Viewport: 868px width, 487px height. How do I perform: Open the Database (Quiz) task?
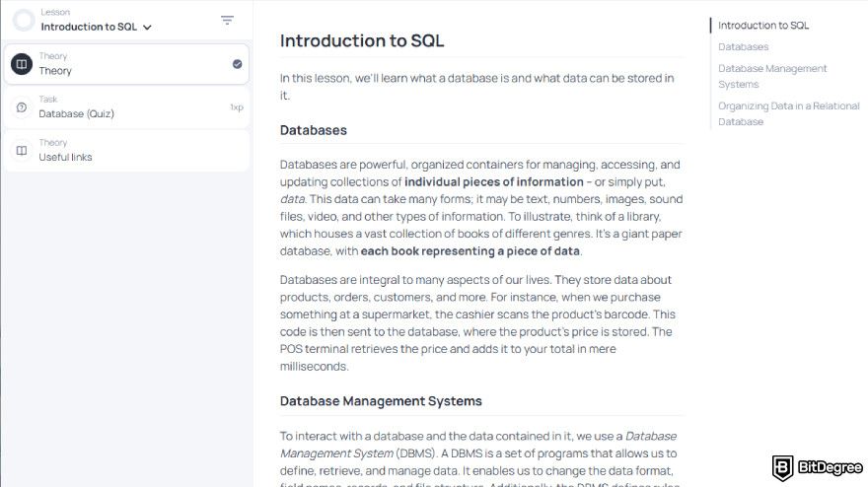coord(126,107)
